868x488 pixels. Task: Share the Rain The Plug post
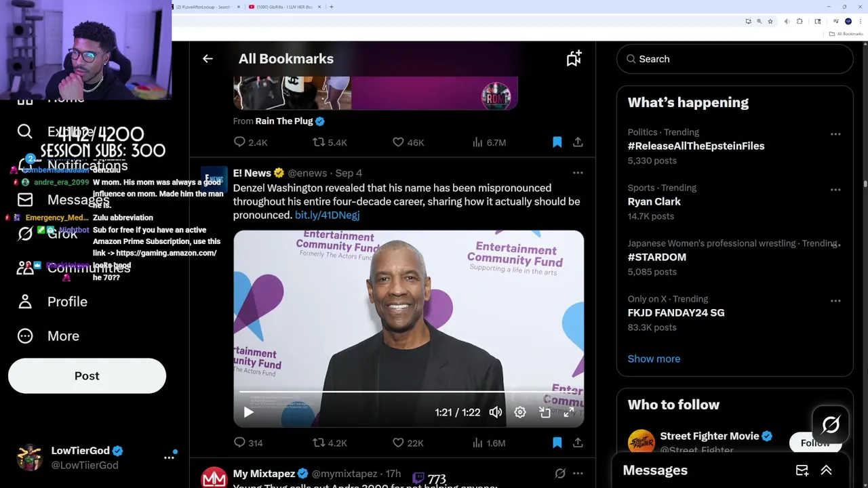coord(578,142)
